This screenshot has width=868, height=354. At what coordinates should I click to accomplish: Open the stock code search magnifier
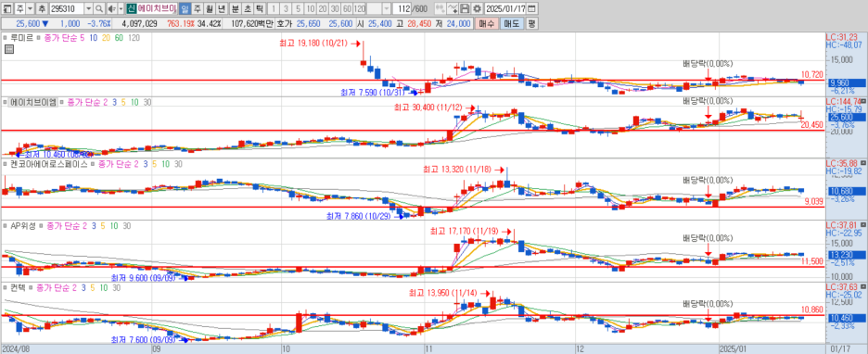99,9
